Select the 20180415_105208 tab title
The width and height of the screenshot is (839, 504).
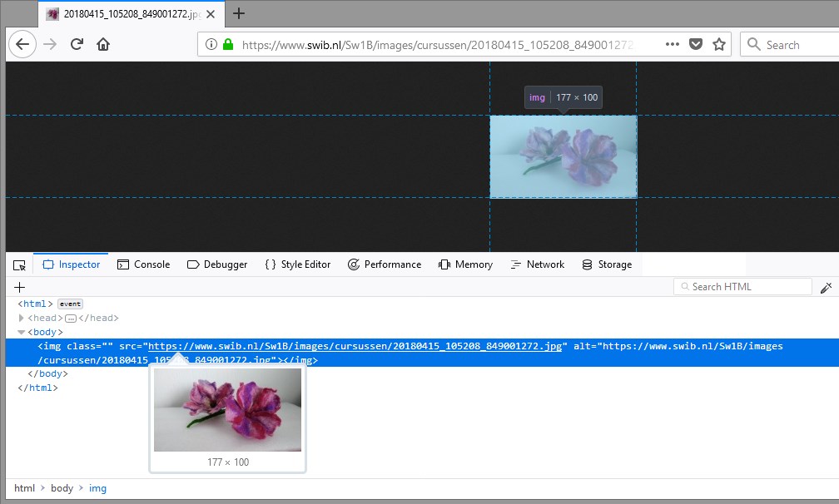(x=132, y=14)
